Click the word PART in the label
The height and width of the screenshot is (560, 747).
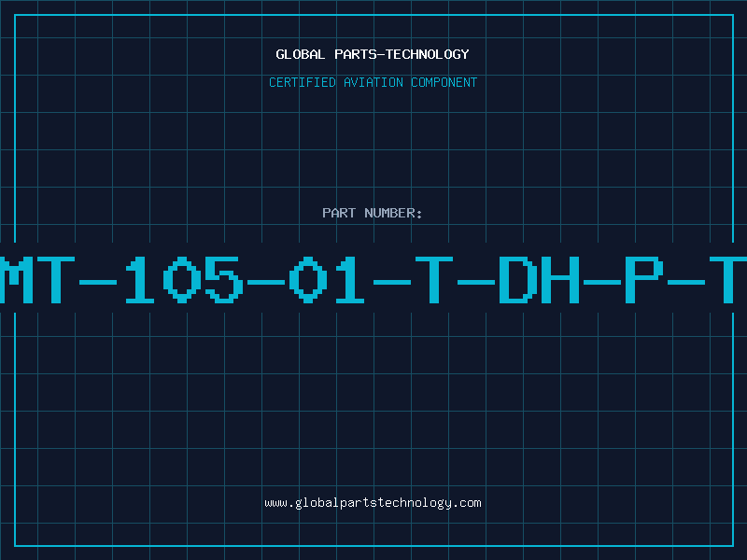click(x=339, y=213)
